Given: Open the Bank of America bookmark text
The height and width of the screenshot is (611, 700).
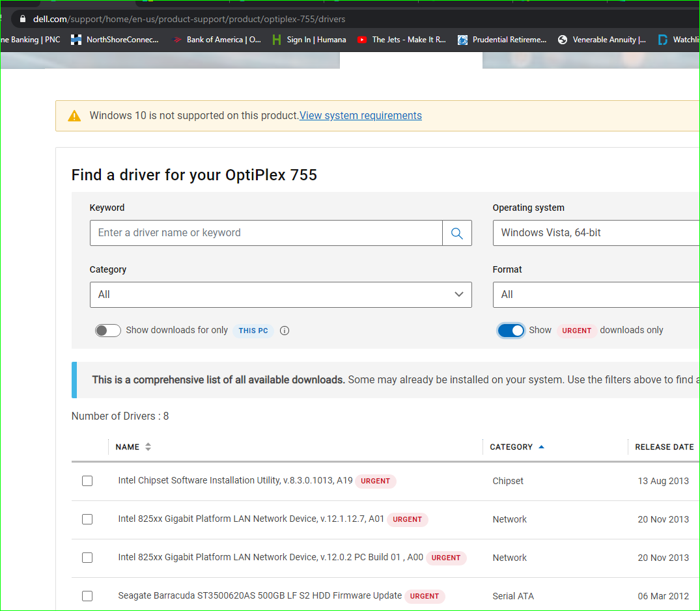Looking at the screenshot, I should pyautogui.click(x=223, y=40).
